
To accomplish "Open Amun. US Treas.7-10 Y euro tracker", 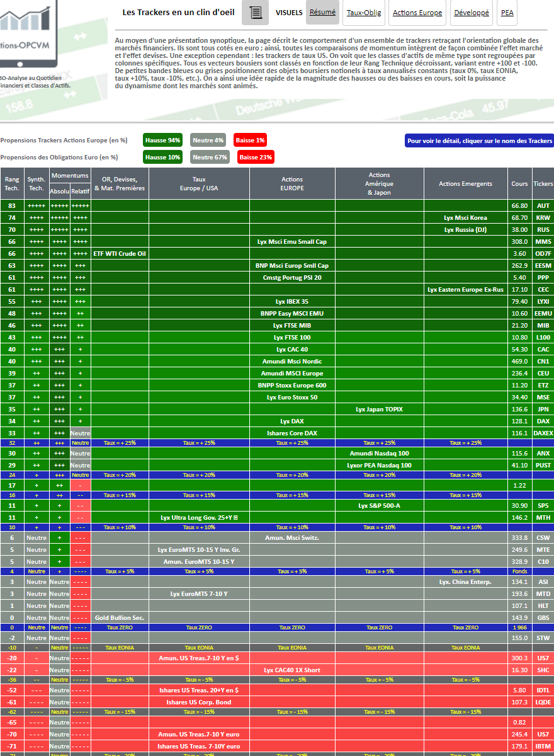I will coord(199,734).
